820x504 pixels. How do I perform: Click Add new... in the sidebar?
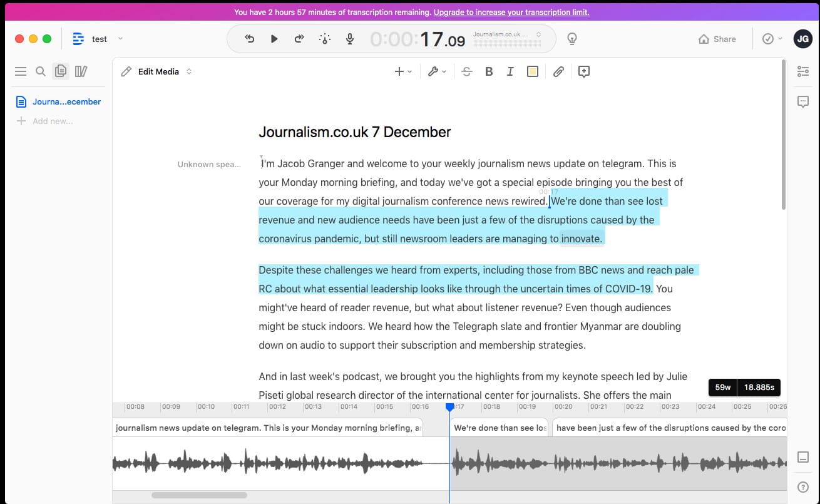tap(52, 121)
